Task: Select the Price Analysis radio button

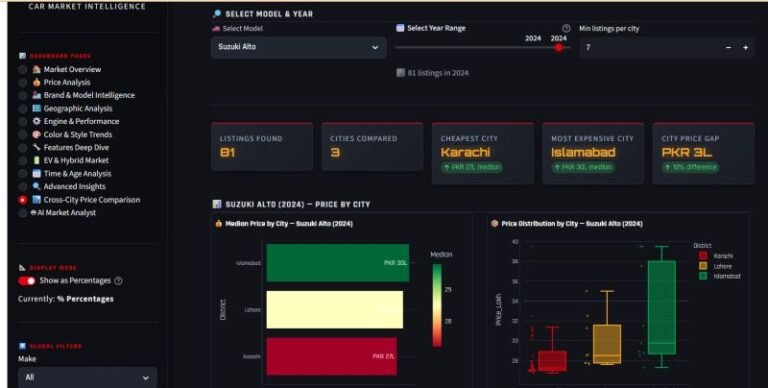Action: 23,82
